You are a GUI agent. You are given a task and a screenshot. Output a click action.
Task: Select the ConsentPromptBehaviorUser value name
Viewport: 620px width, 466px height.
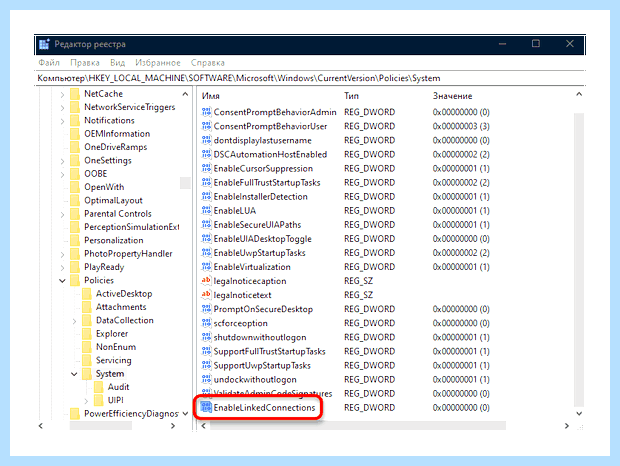270,126
